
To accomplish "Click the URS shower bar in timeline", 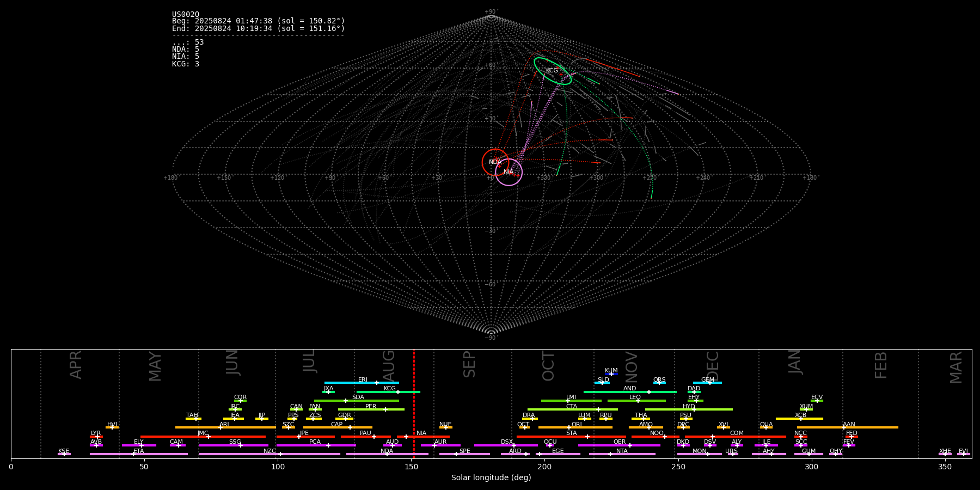I will (733, 454).
